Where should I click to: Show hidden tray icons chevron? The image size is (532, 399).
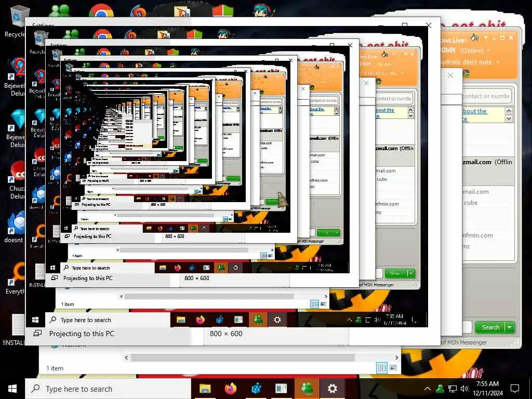[428, 389]
